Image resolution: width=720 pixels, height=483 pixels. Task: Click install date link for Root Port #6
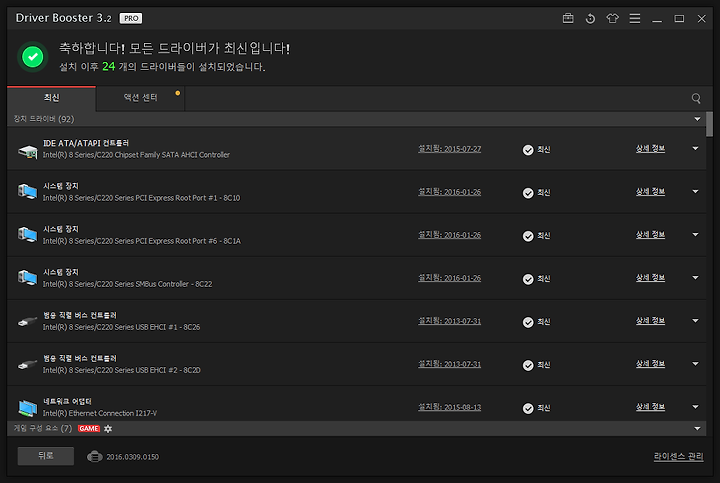(450, 235)
